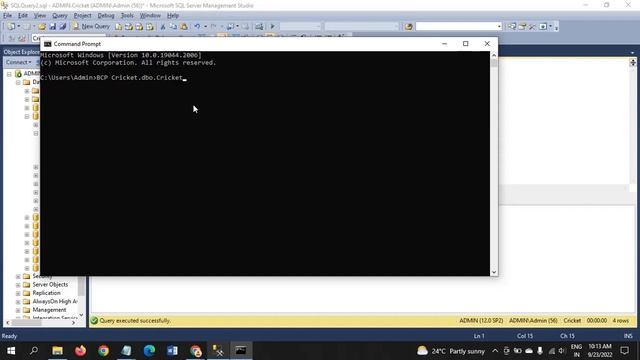This screenshot has height=360, width=640.
Task: Open the find text combo box dropdown
Action: click(x=499, y=27)
